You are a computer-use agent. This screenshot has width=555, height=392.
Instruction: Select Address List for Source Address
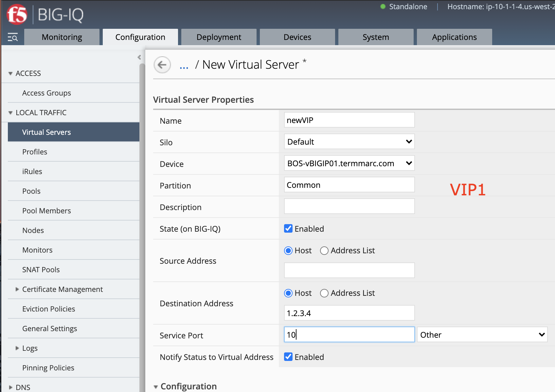(x=324, y=251)
